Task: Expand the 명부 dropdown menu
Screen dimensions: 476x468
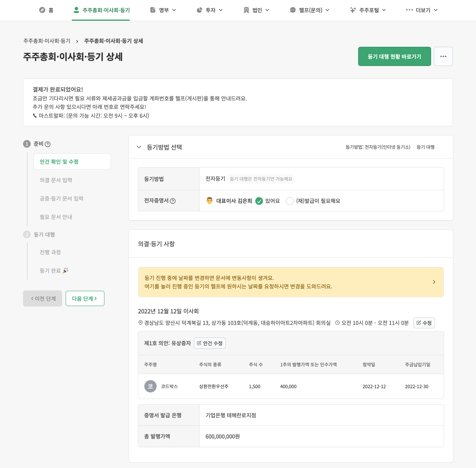Action: point(163,10)
